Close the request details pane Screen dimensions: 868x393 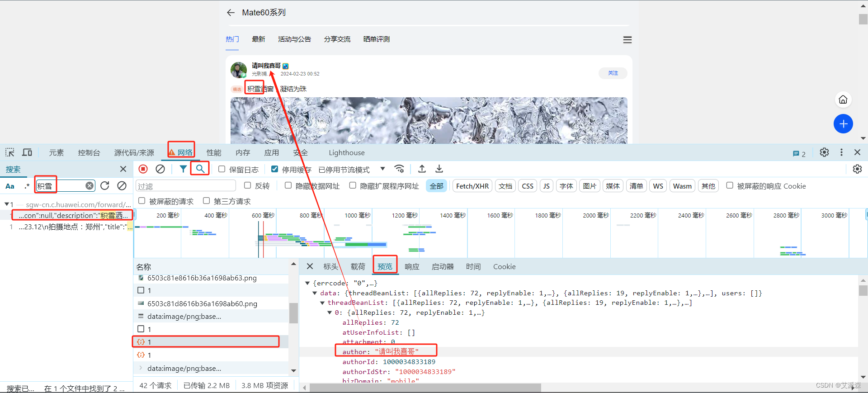coord(310,266)
